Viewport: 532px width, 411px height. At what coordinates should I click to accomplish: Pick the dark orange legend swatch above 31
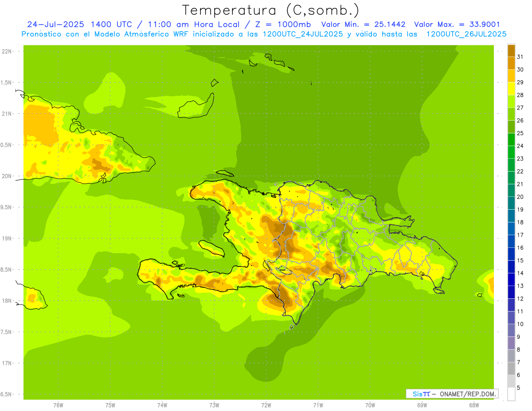click(511, 51)
